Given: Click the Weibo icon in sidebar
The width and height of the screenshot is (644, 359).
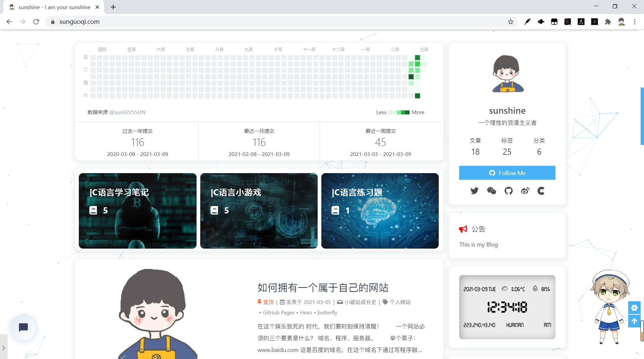Looking at the screenshot, I should 525,191.
